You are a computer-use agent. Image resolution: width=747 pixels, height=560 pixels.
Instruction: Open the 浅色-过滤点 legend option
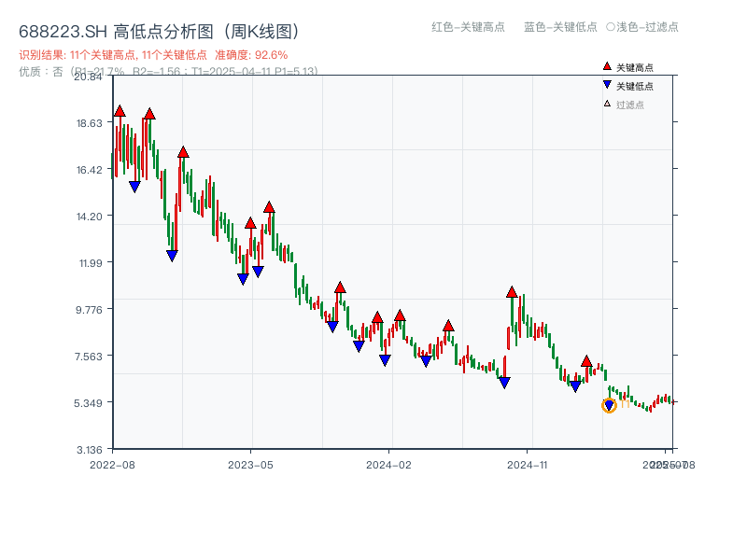(x=642, y=27)
